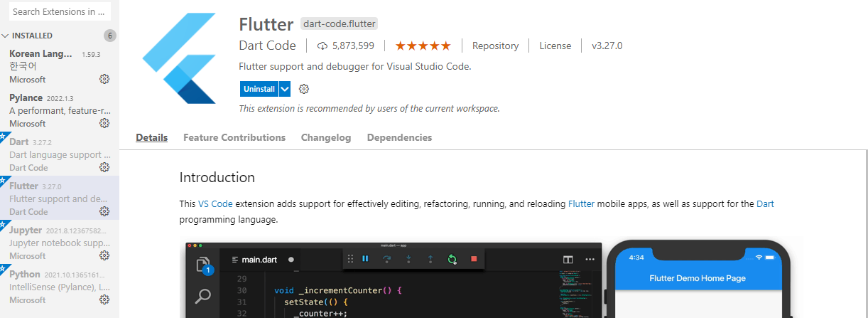Screen dimensions: 868x318
Task: Click green hot reload icon in preview
Action: [452, 259]
